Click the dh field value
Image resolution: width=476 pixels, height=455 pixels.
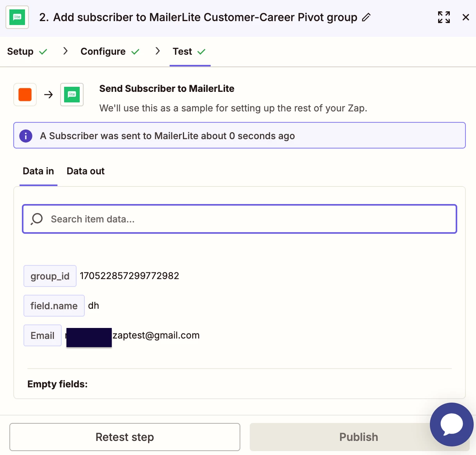pos(93,306)
